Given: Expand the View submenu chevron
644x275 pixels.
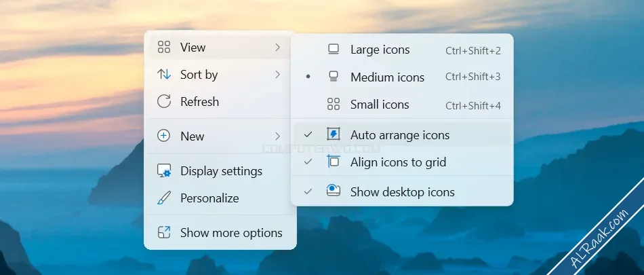Looking at the screenshot, I should point(278,48).
